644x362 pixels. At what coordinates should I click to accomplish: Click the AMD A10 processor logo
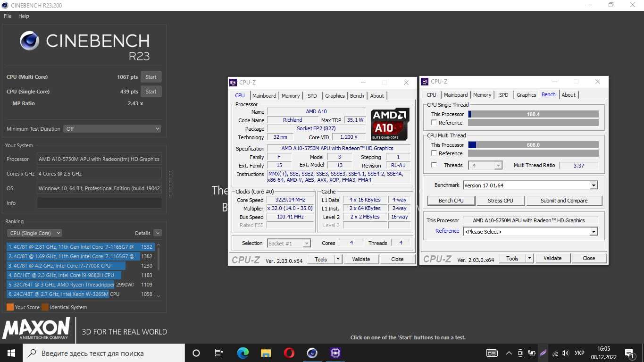390,124
